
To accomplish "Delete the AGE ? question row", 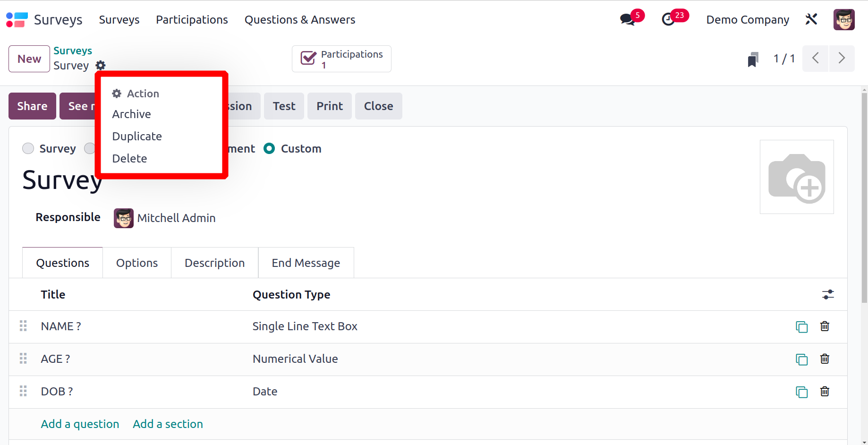I will click(825, 359).
